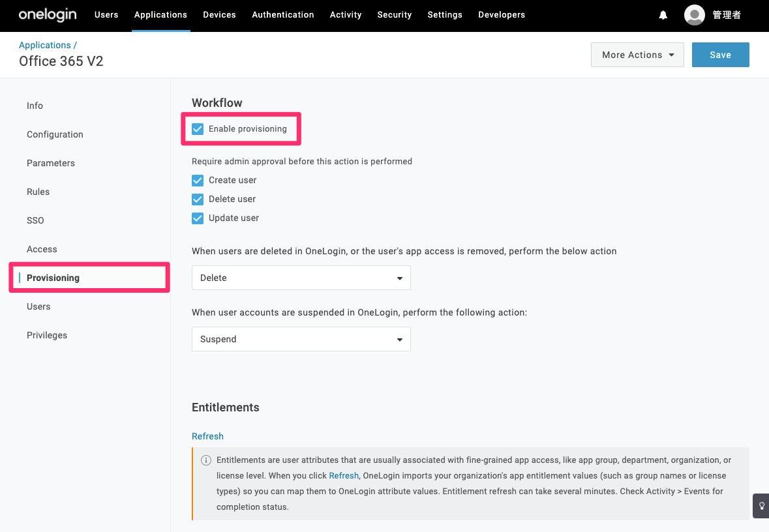This screenshot has width=769, height=532.
Task: Click the inline Refresh link in the notice
Action: [x=344, y=476]
